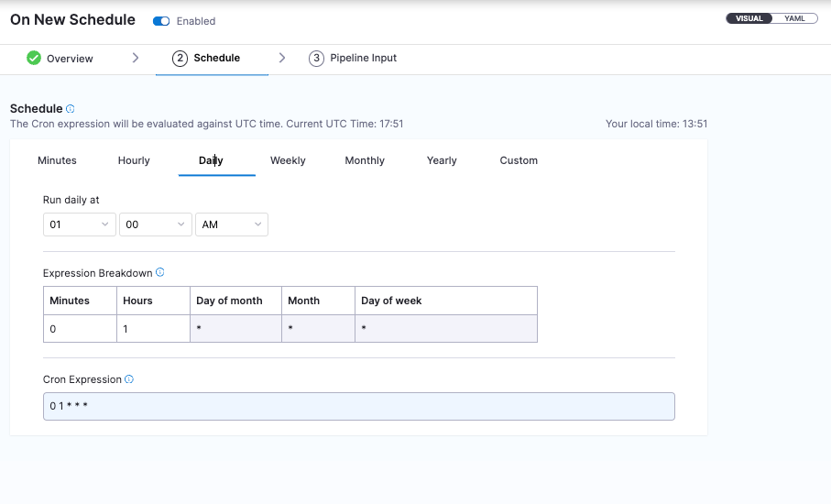
Task: Click the Minutes tab in schedule options
Action: tap(57, 160)
